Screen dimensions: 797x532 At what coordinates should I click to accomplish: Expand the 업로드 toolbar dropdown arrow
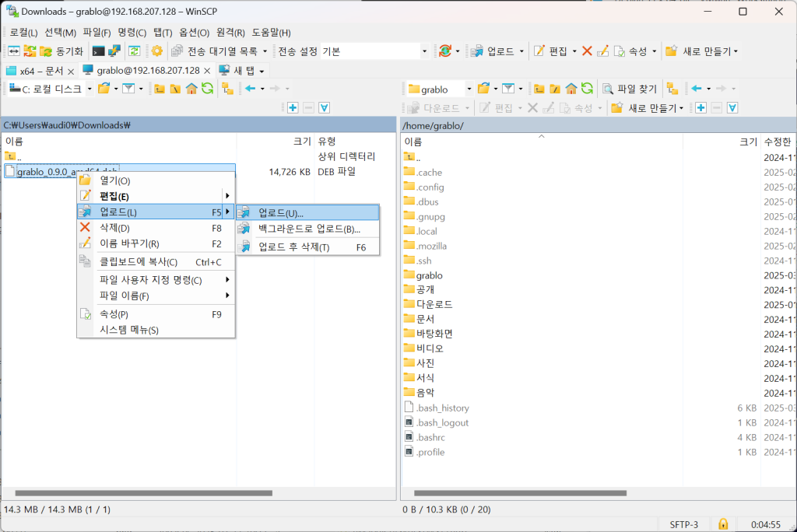click(521, 51)
